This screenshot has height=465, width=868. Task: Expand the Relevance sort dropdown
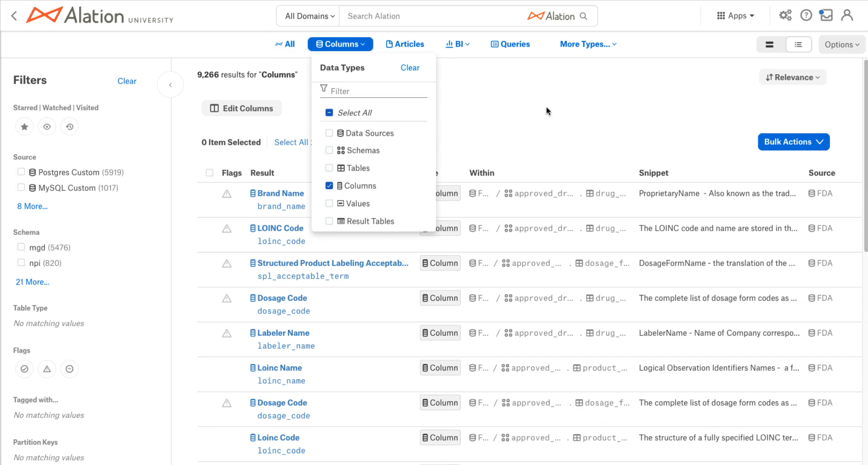coord(793,77)
